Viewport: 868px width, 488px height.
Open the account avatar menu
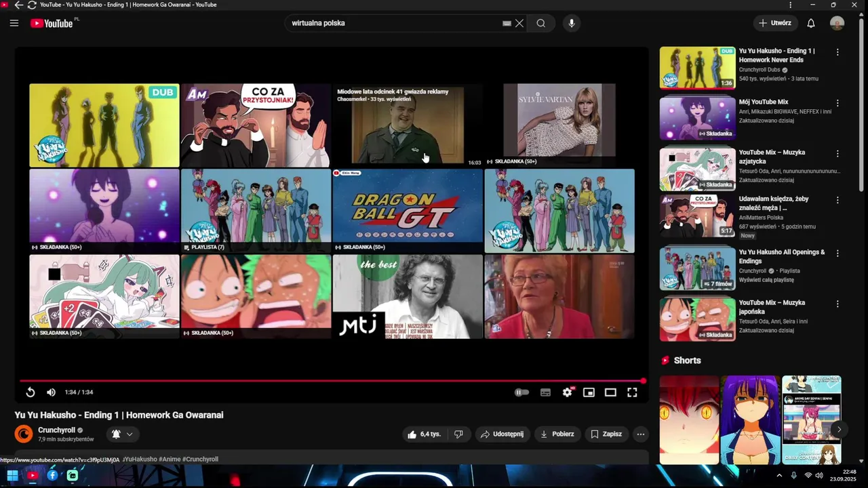[837, 23]
